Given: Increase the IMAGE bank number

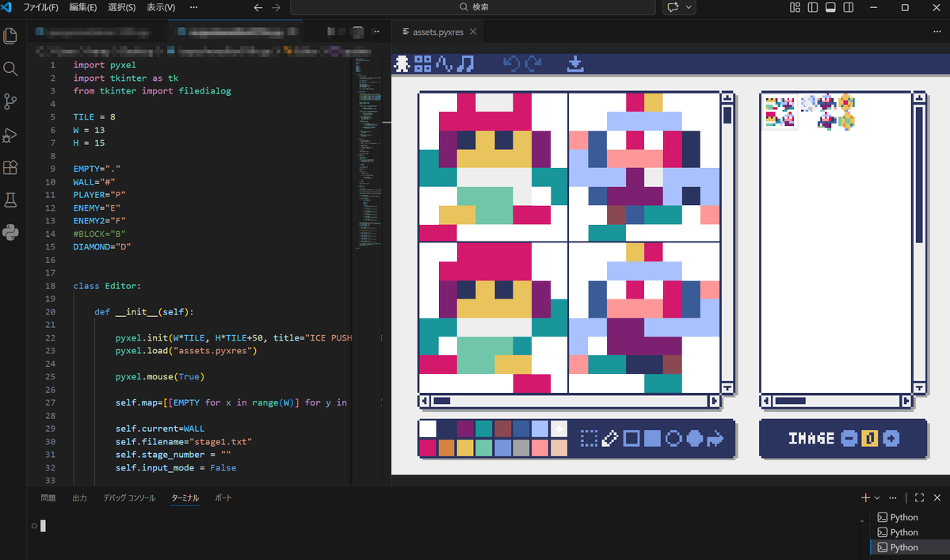Looking at the screenshot, I should (x=891, y=438).
